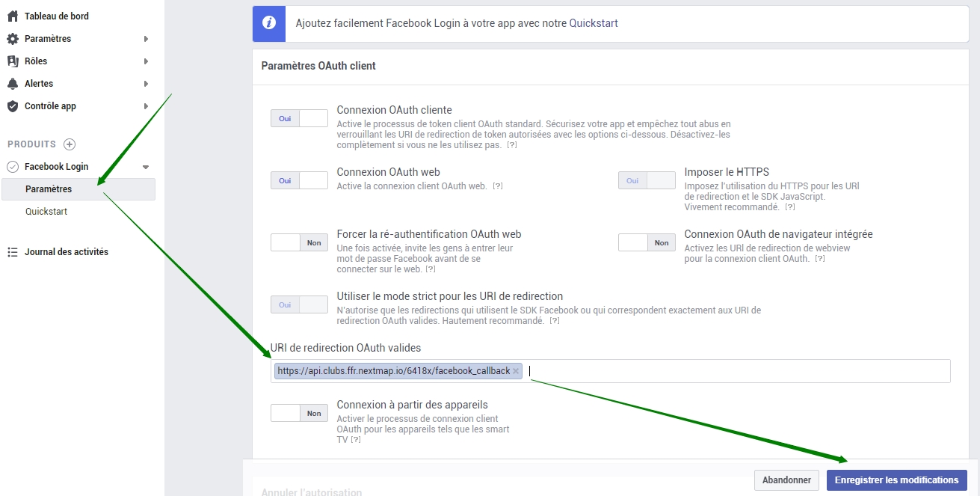Click the Paramètres gear icon in sidebar

click(12, 38)
